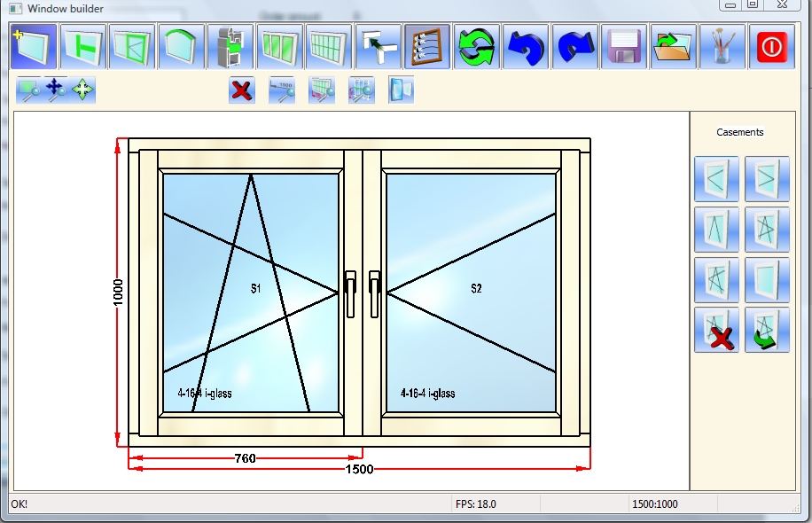Remove casement with the red X
The height and width of the screenshot is (523, 812).
pos(717,330)
